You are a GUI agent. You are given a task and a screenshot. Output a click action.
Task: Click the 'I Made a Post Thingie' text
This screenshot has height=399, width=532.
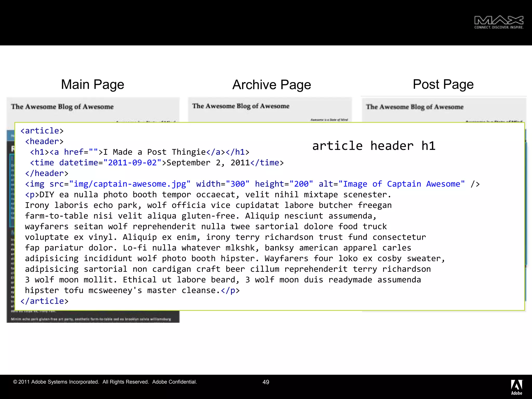click(155, 152)
